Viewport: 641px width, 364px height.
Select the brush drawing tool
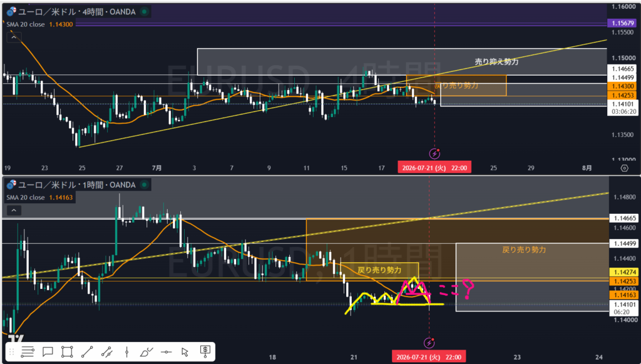146,351
